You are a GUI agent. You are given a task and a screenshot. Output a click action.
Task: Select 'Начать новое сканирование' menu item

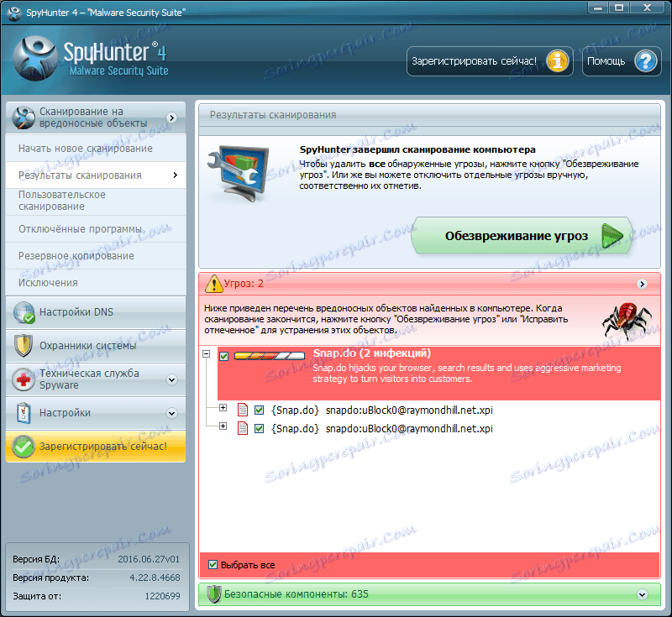tap(96, 148)
